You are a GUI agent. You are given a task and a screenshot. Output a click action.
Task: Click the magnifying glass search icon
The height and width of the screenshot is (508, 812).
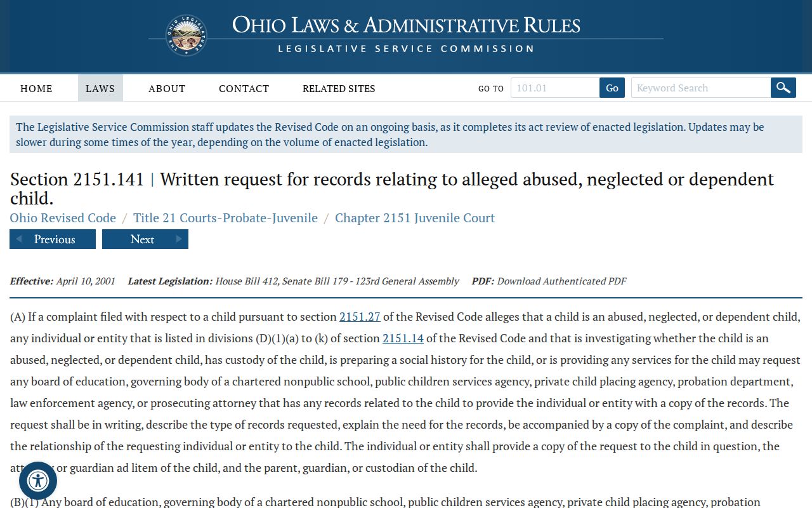783,88
